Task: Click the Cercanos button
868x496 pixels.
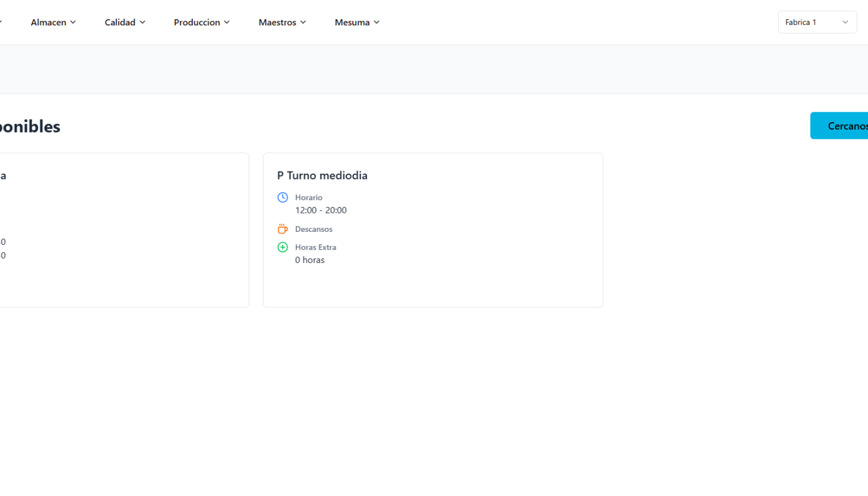Action: pos(839,126)
